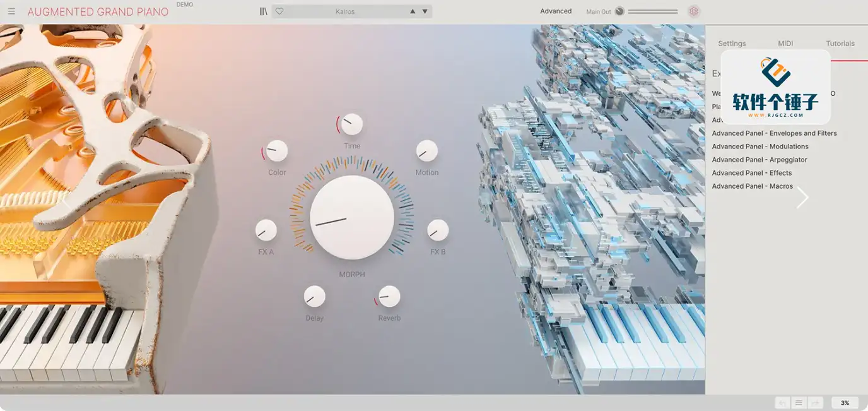Switch to the Settings tab

coord(732,44)
